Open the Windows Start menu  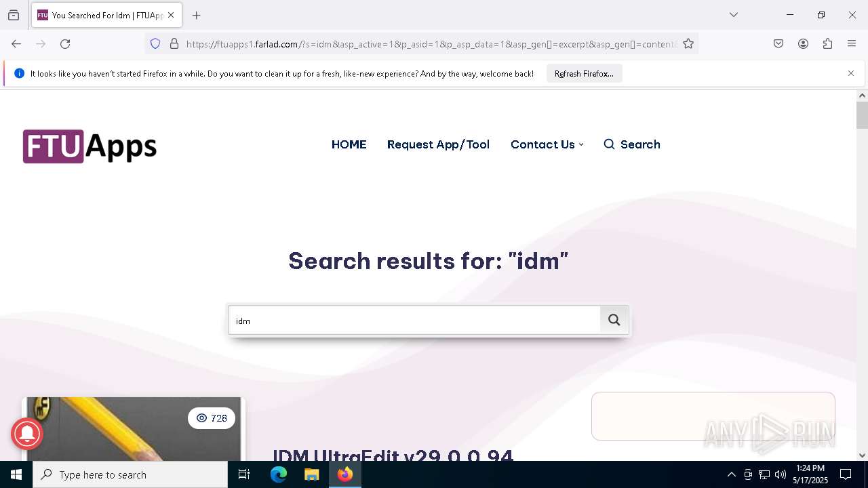pos(16,474)
